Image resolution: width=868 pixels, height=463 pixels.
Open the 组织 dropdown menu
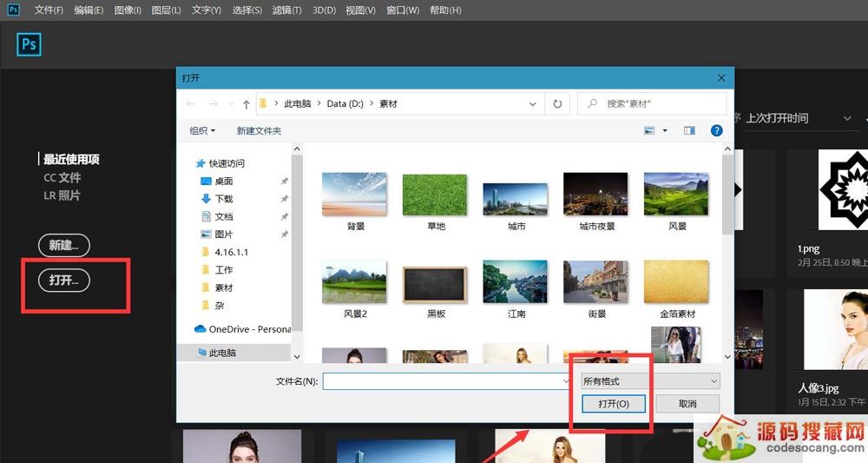(x=202, y=130)
